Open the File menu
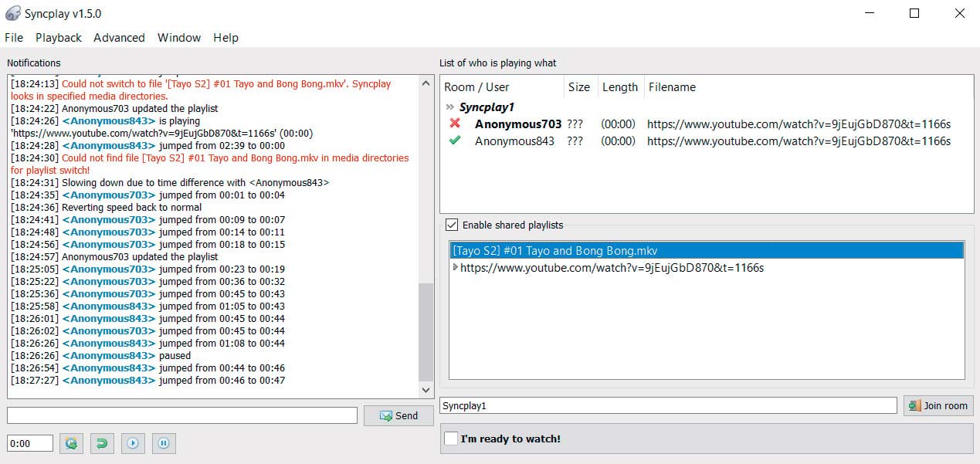This screenshot has width=980, height=464. (14, 37)
